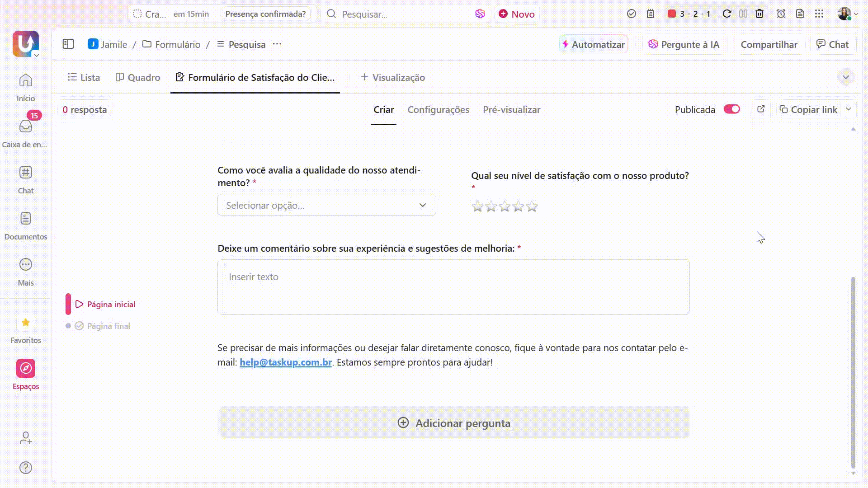868x488 pixels.
Task: Click the Favoritos star icon
Action: [26, 323]
